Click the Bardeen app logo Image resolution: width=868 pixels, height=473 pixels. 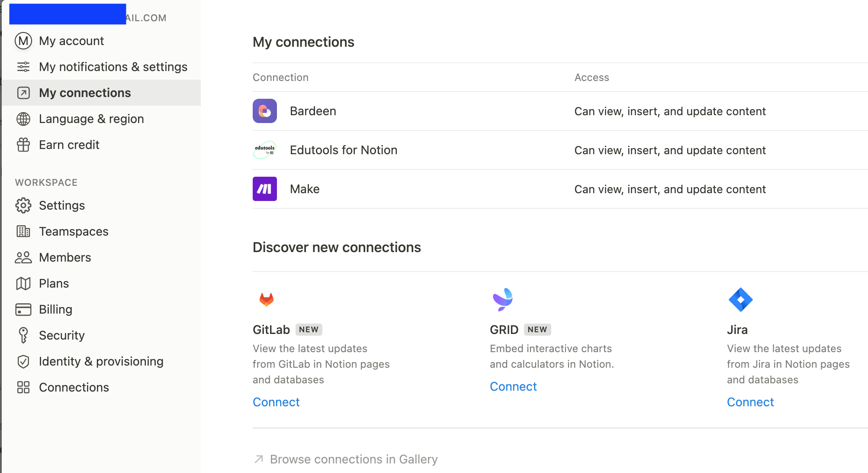click(x=265, y=111)
